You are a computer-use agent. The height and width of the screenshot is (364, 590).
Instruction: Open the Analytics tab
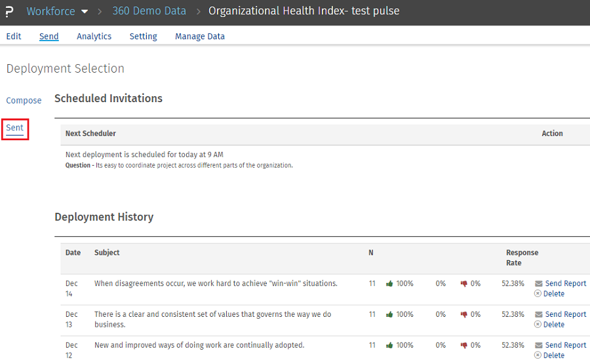pos(94,37)
